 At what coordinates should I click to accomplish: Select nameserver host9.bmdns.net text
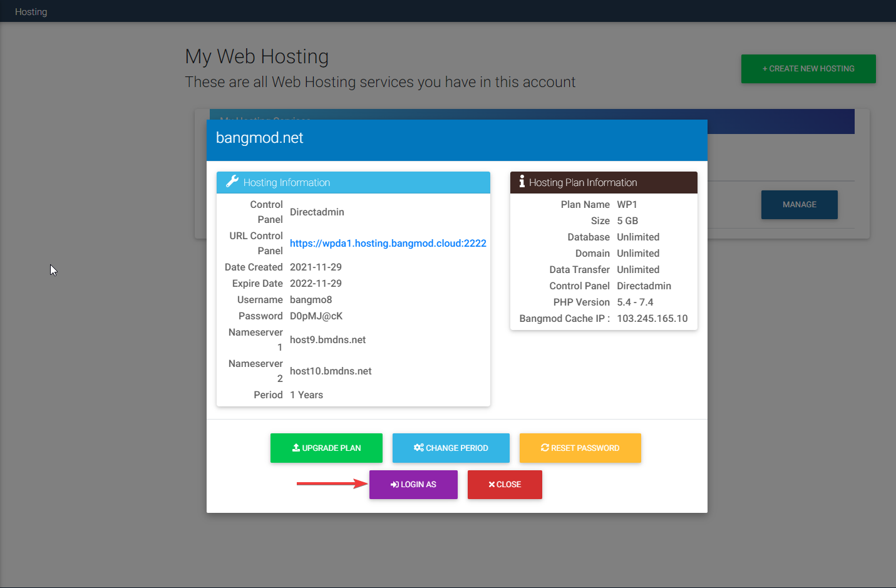(x=328, y=340)
